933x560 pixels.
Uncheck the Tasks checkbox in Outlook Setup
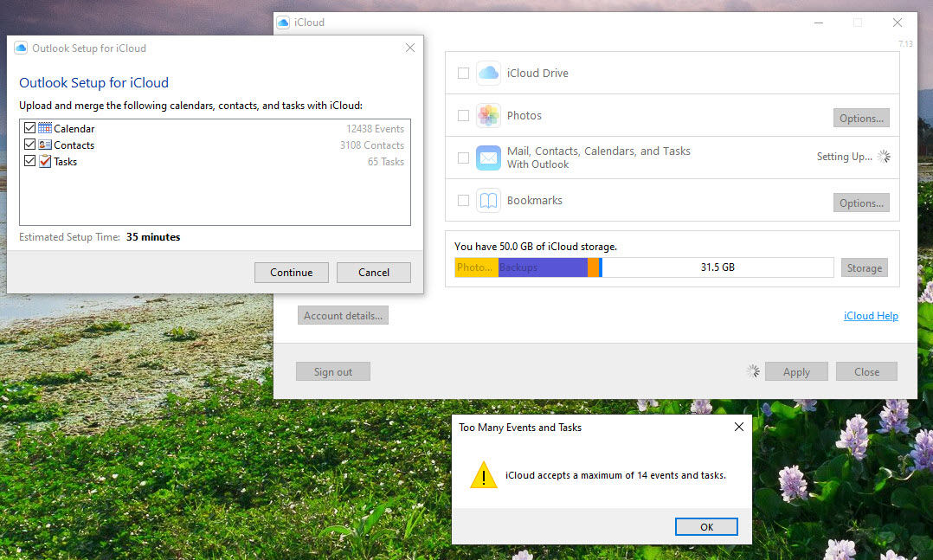point(29,161)
